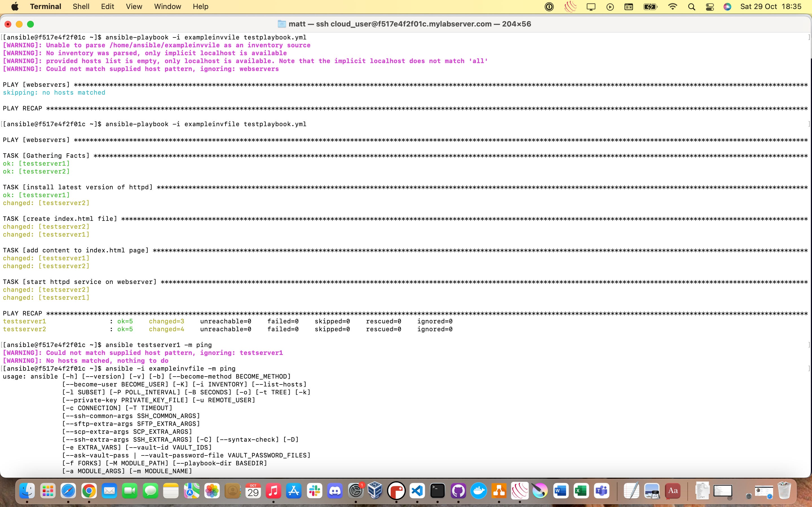
Task: Open Control Center toggles icon
Action: coord(710,7)
